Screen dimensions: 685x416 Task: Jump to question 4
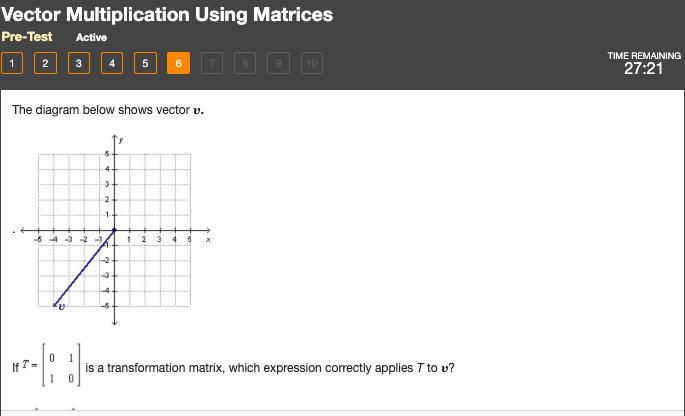click(112, 63)
